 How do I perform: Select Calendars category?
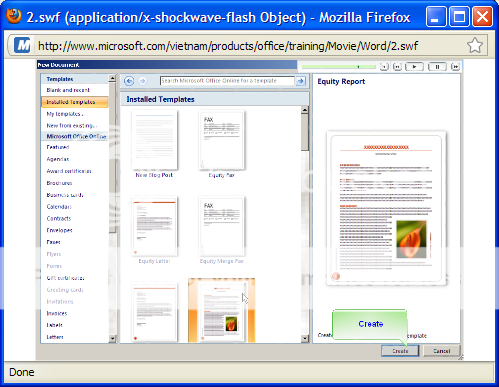pyautogui.click(x=59, y=207)
